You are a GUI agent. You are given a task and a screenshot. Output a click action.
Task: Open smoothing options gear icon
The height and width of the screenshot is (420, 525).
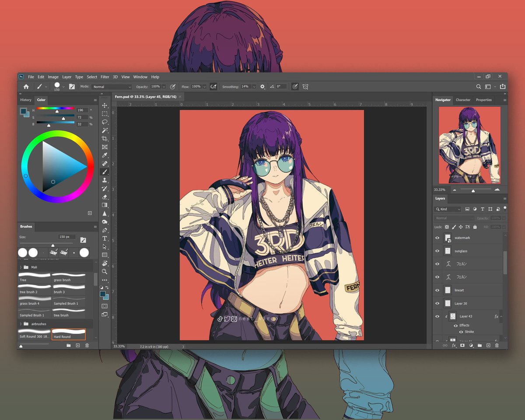pos(262,87)
